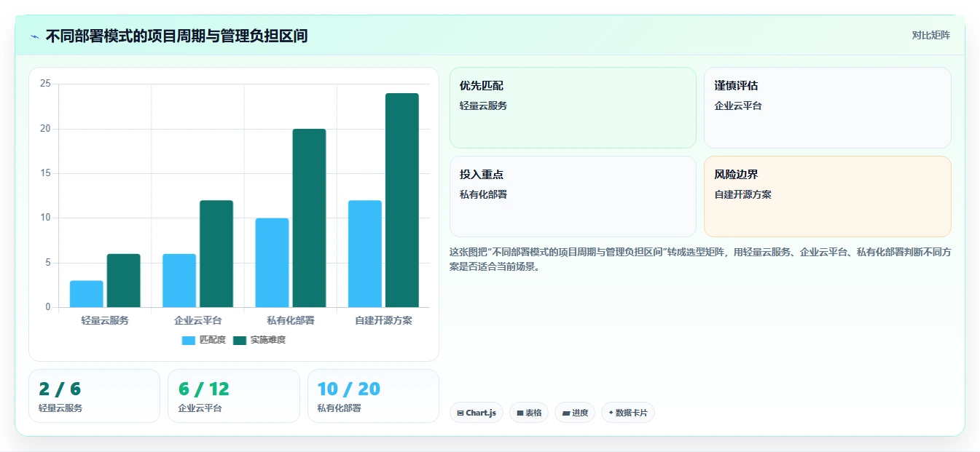The width and height of the screenshot is (980, 452).
Task: Open the 2 / 6 轻量云服务 stat card
Action: [x=94, y=396]
